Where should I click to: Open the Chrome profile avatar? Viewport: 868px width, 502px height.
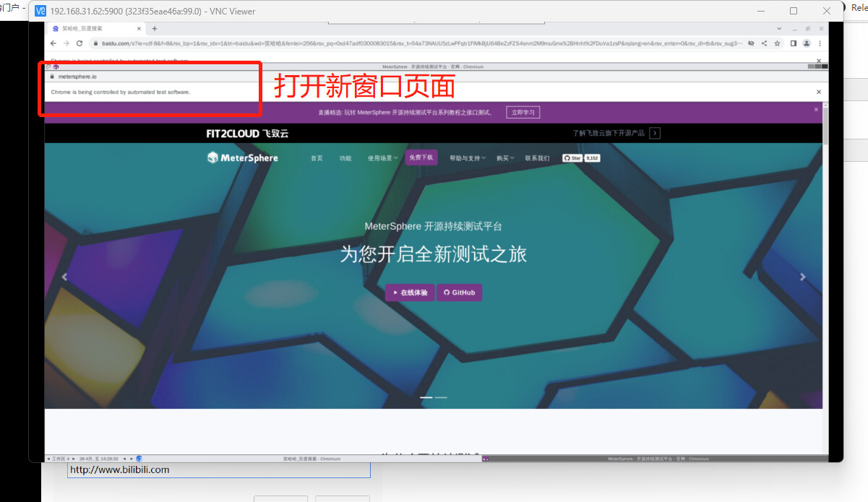tap(807, 43)
